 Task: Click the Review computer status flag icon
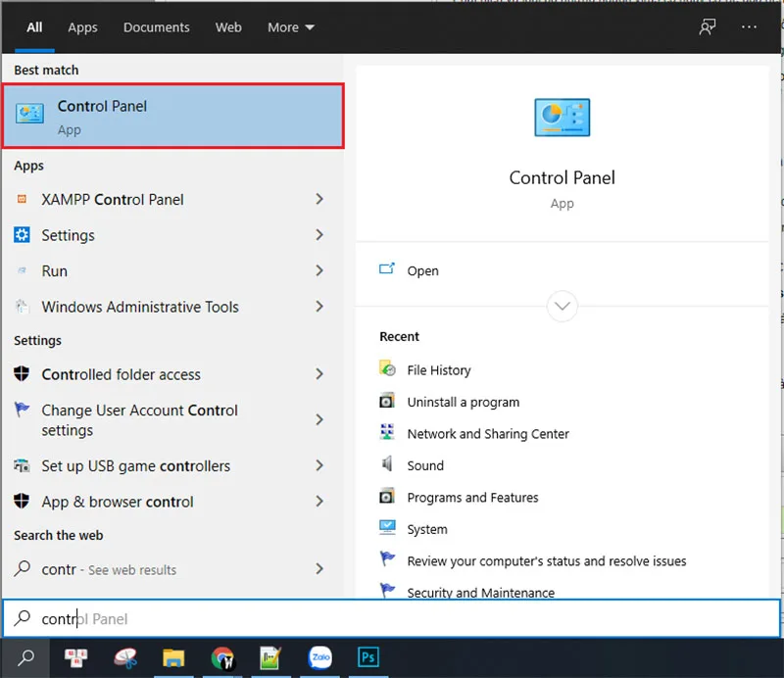387,558
